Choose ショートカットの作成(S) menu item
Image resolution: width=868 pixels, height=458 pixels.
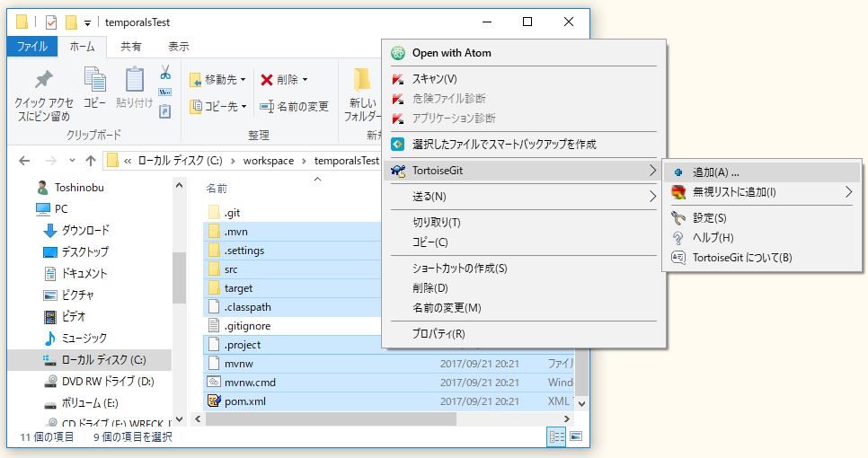pyautogui.click(x=523, y=269)
